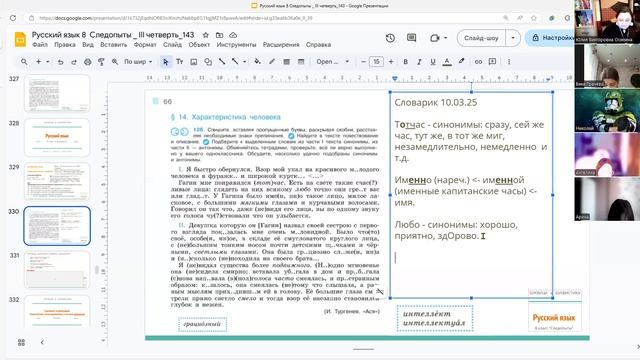640x360 pixels.
Task: Open the text color picker
Action: 447,62
